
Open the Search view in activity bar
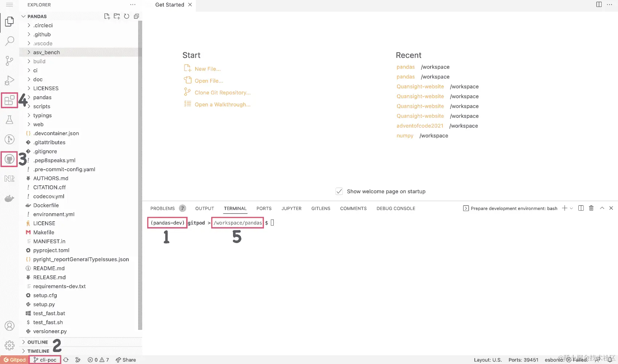[9, 41]
